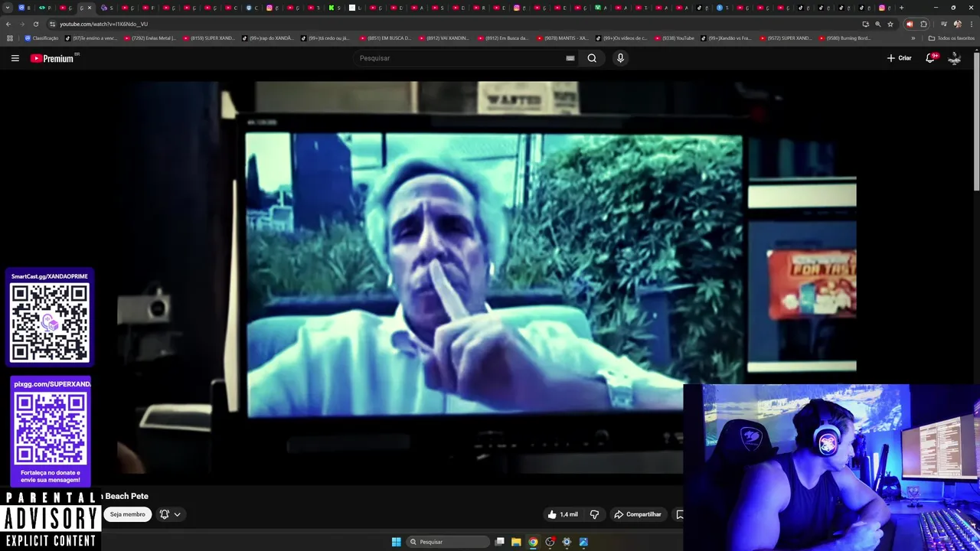980x551 pixels.
Task: Open the YouTube account avatar menu
Action: tap(954, 58)
